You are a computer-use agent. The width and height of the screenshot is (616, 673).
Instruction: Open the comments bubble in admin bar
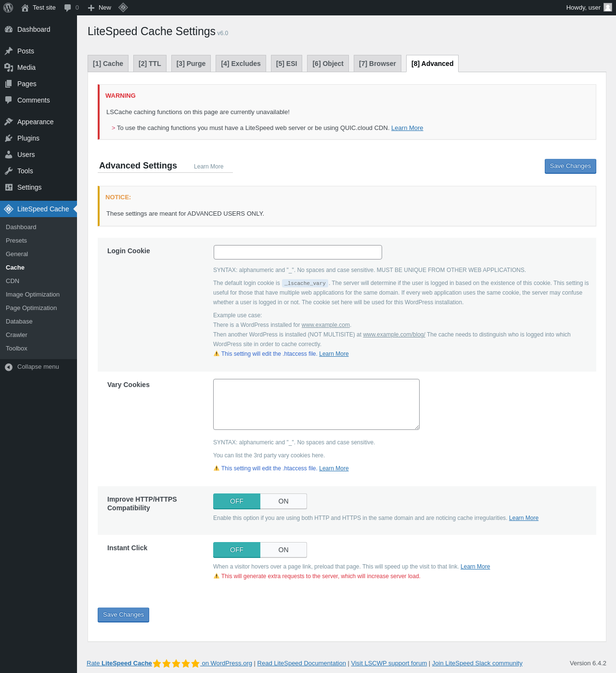click(68, 8)
